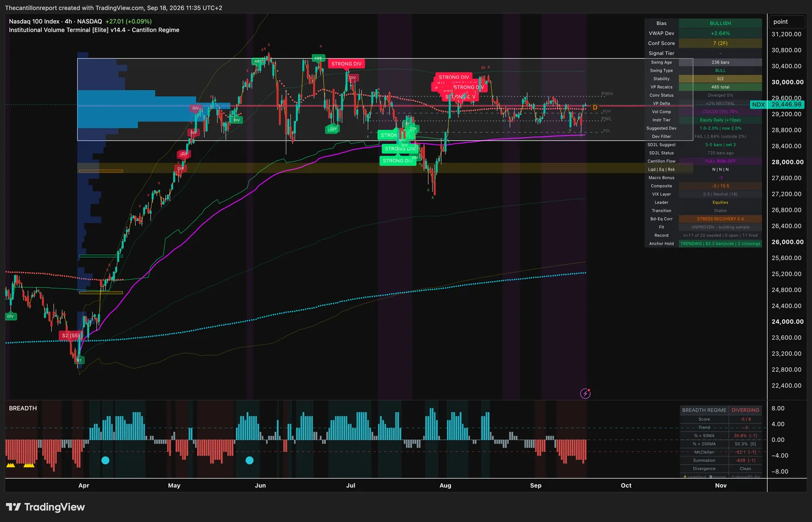Click the Anchor Hold TRENDING cell
This screenshot has height=522, width=812.
tap(721, 243)
